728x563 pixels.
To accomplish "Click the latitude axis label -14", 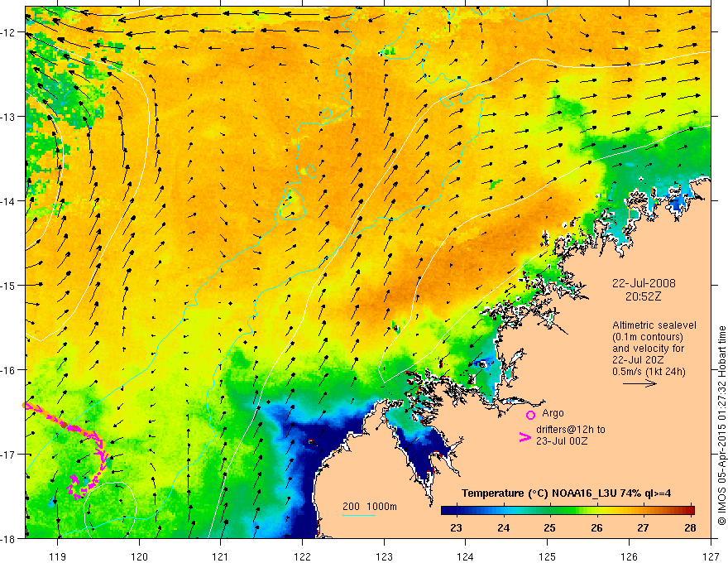I will tap(9, 201).
